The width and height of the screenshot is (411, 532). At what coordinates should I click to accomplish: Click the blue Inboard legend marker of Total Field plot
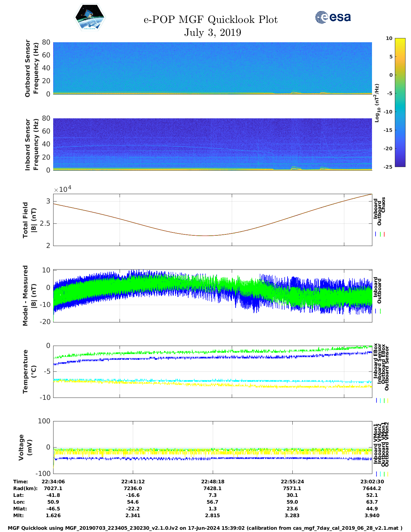[x=376, y=234]
